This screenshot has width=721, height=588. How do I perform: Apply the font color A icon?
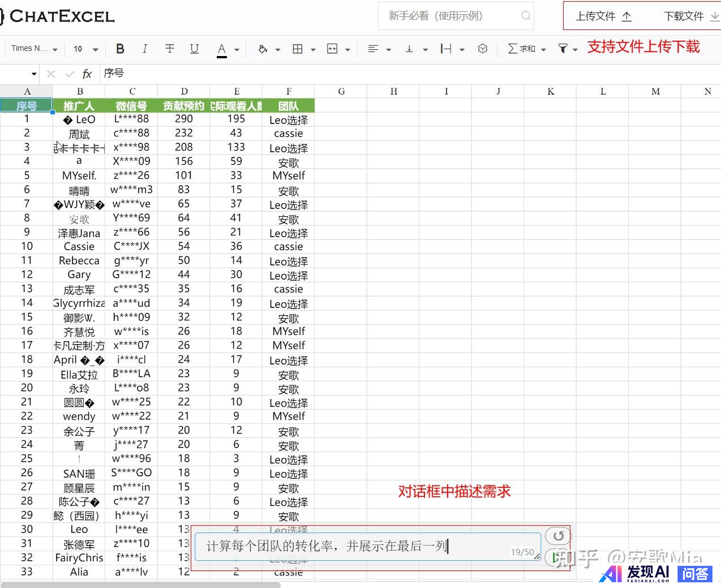pos(222,49)
